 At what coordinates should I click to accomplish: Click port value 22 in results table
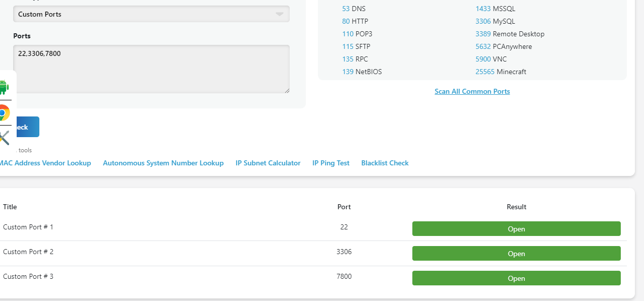(x=344, y=227)
